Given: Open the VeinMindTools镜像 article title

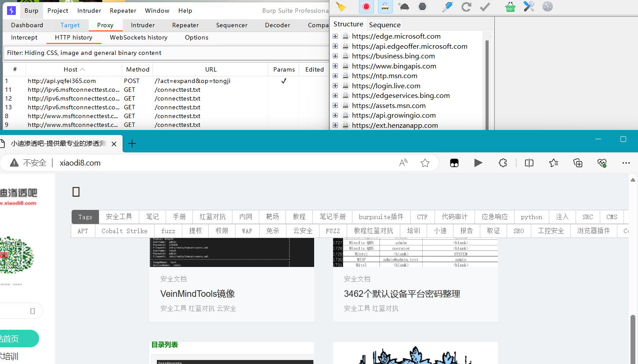Looking at the screenshot, I should click(197, 294).
